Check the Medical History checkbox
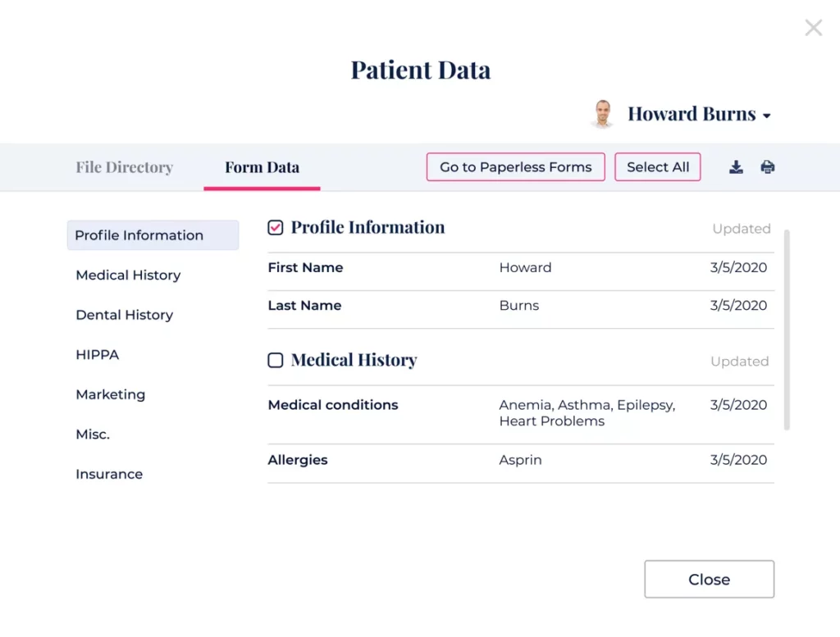 276,360
